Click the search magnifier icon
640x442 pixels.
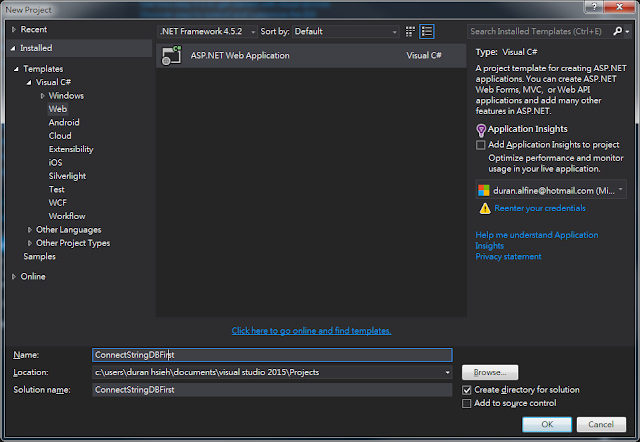(618, 31)
